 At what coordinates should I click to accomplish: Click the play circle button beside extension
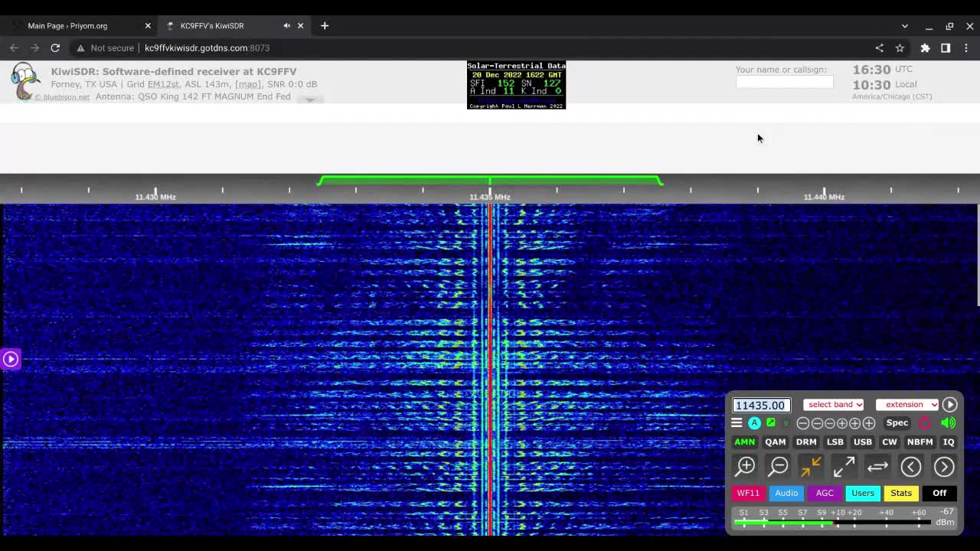pos(949,404)
